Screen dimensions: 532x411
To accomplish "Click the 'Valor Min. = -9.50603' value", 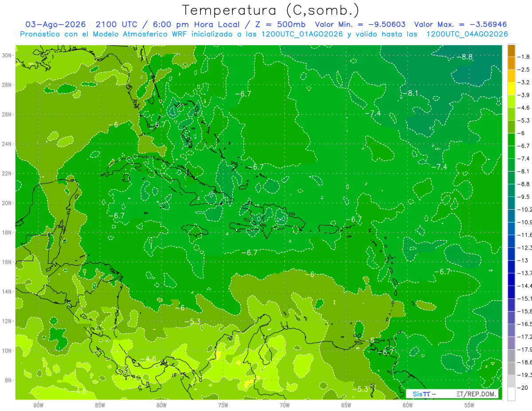I will [360, 24].
